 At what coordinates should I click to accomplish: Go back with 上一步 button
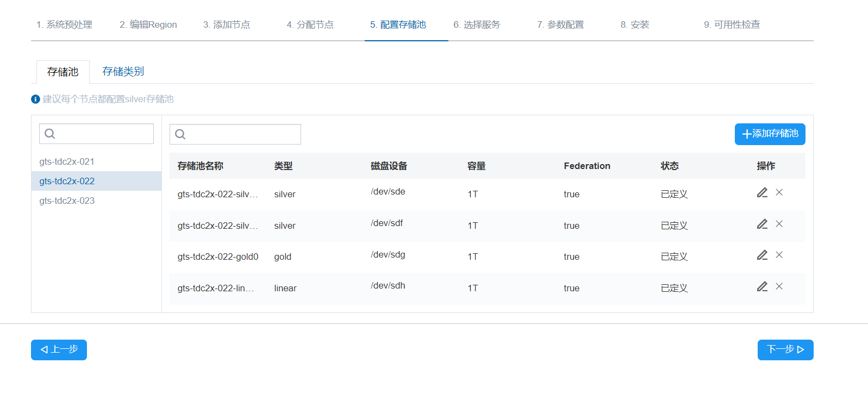tap(59, 350)
